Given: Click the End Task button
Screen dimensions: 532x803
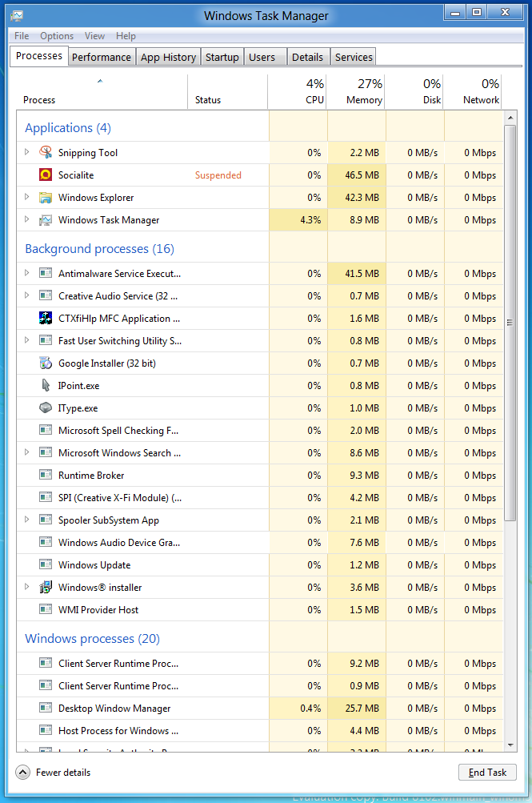Looking at the screenshot, I should click(487, 773).
